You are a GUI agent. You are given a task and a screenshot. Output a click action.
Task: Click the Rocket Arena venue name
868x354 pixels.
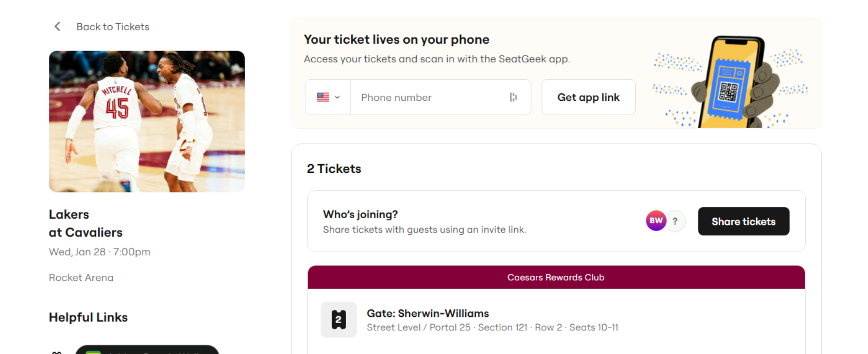coord(81,278)
